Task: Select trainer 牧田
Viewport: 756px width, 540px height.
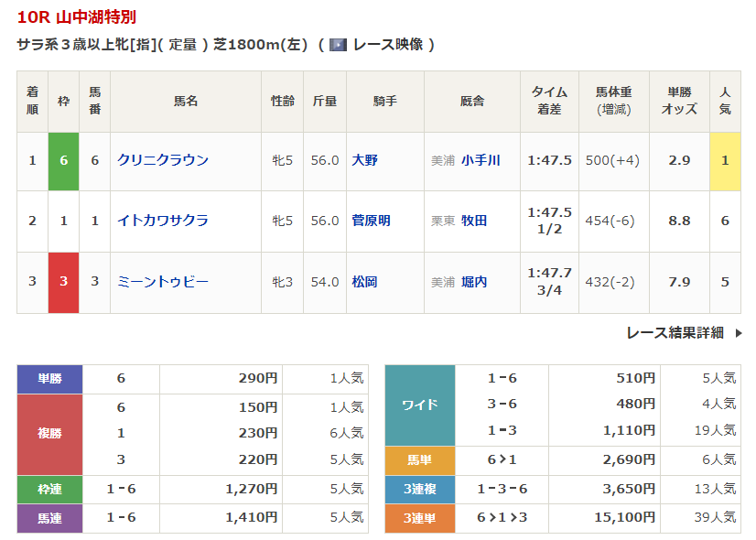Action: click(474, 221)
